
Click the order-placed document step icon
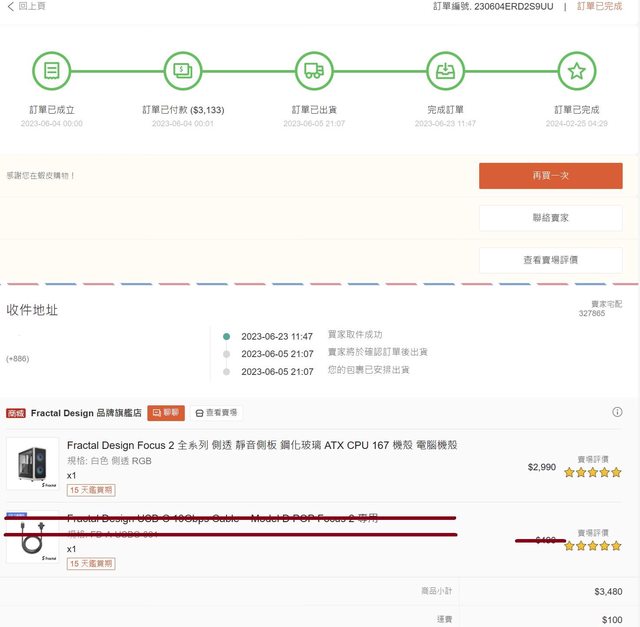[x=51, y=71]
